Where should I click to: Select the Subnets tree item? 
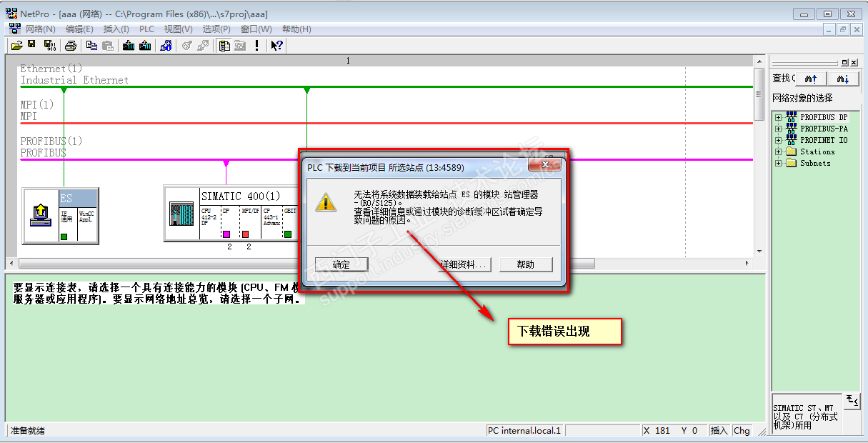pos(815,163)
